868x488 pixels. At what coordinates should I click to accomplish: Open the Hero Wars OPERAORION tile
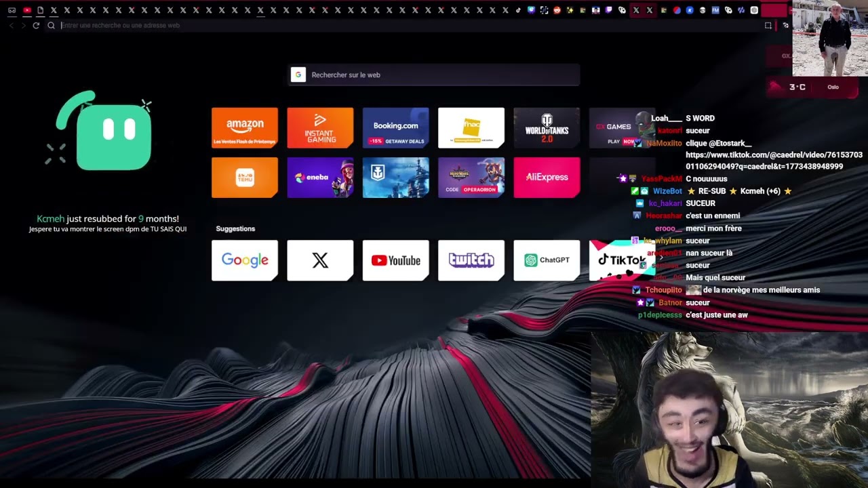471,178
